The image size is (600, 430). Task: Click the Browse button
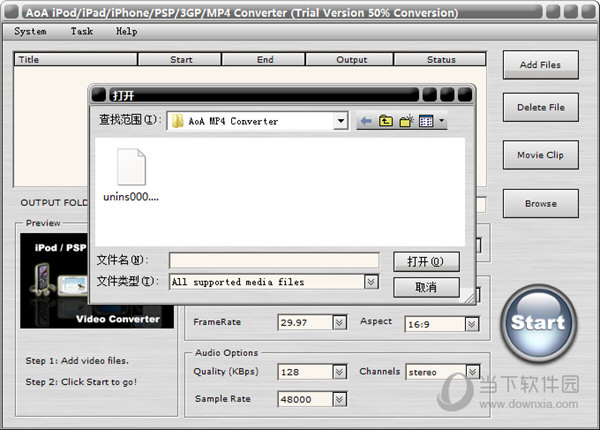coord(540,204)
